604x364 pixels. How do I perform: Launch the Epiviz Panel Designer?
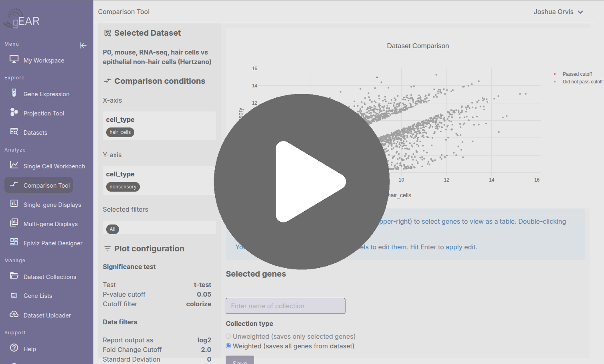pos(53,243)
